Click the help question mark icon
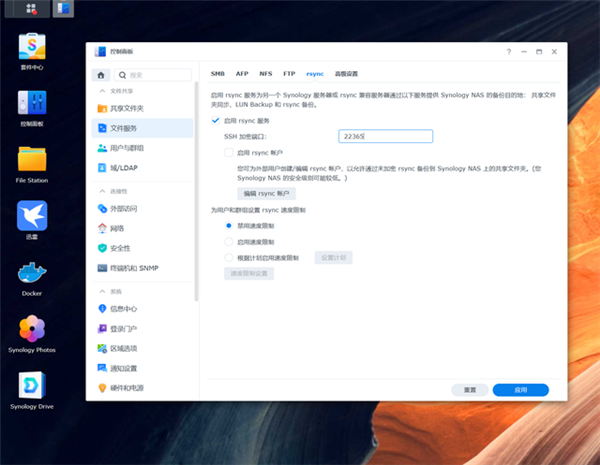 509,52
